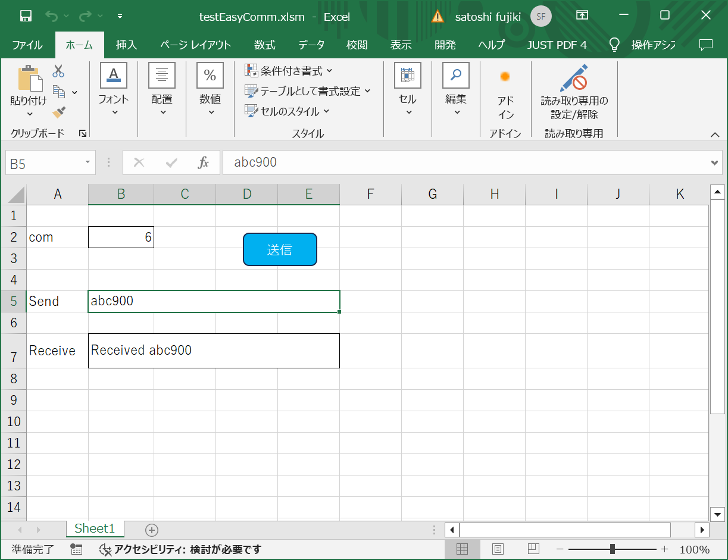728x560 pixels.
Task: Open セルのスタイル menu
Action: [x=287, y=111]
